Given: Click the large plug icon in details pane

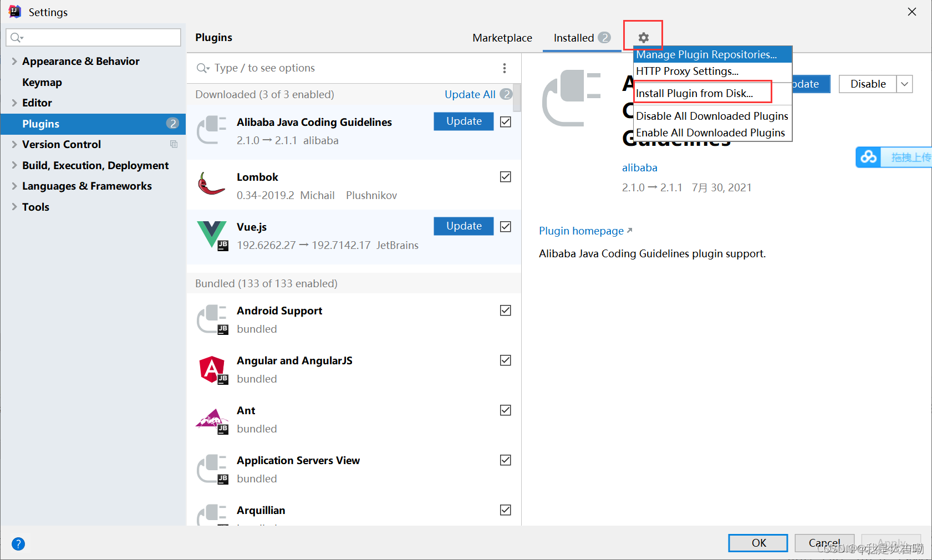Looking at the screenshot, I should [x=571, y=98].
